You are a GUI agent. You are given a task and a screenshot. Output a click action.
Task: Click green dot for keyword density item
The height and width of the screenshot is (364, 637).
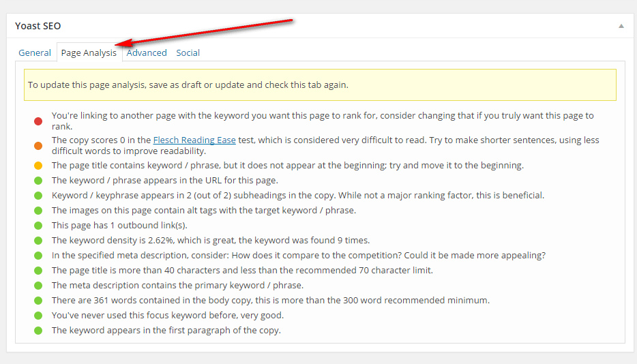pos(38,241)
